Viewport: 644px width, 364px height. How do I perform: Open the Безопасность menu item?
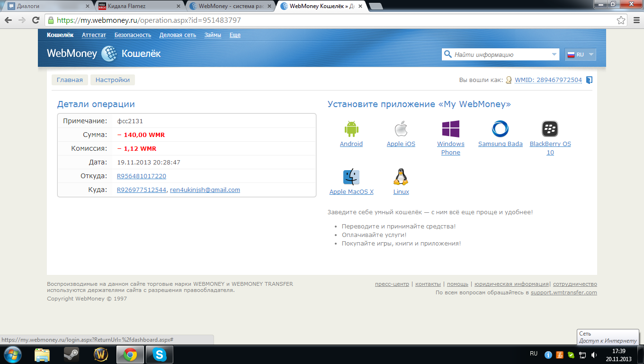pos(133,35)
